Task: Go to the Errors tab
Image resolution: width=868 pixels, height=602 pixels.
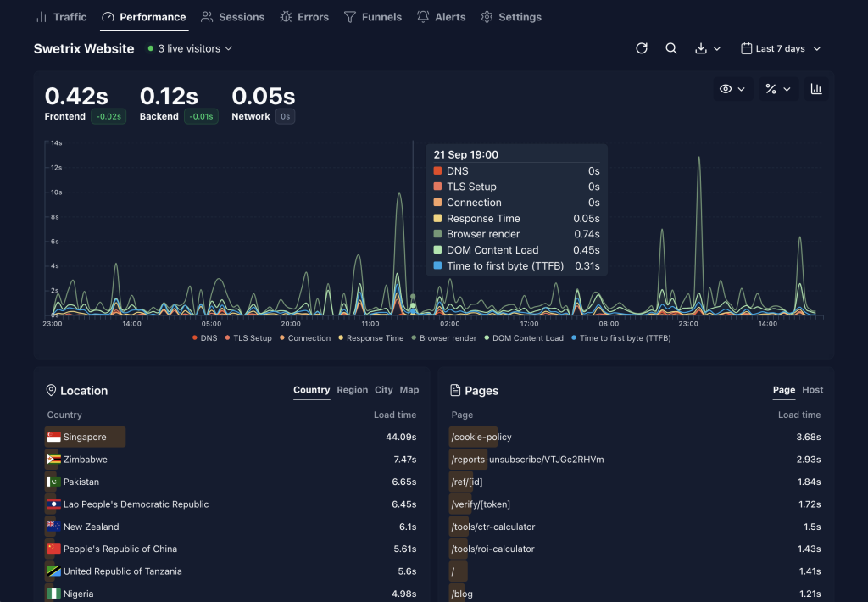Action: coord(303,17)
